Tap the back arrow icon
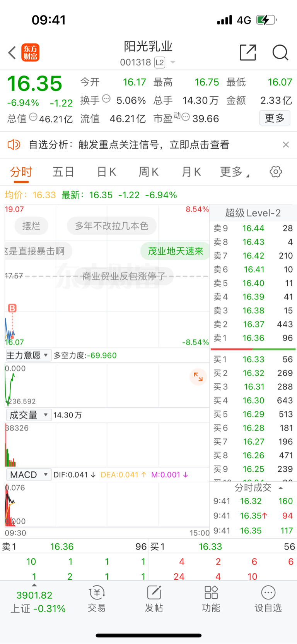Screen dimensions: 297x644 click(12, 53)
